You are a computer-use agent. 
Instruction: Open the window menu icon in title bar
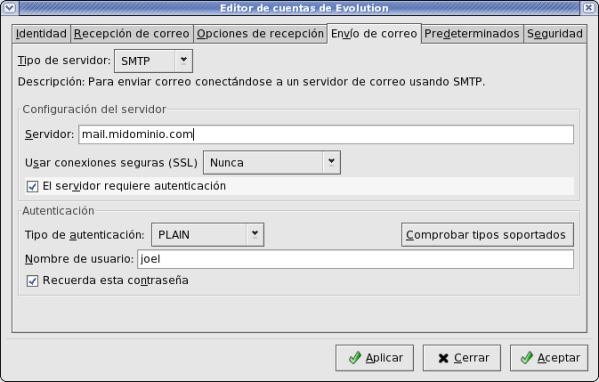pyautogui.click(x=10, y=7)
